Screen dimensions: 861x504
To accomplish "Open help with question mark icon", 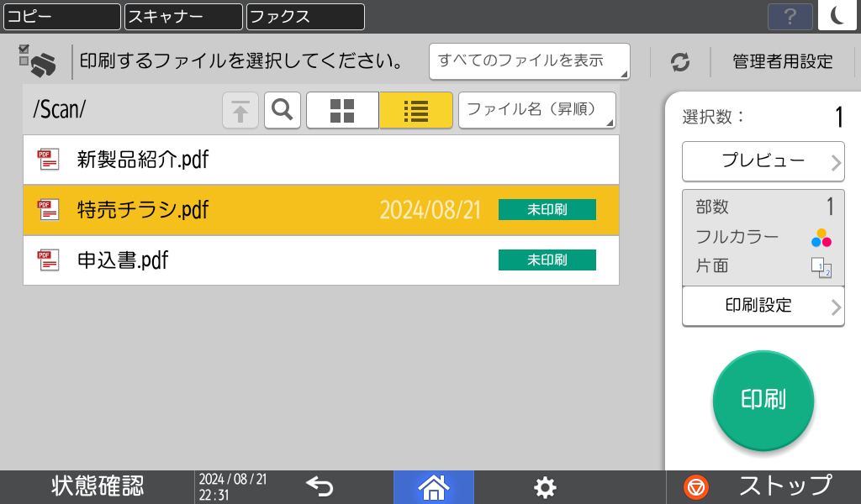I will 790,16.
